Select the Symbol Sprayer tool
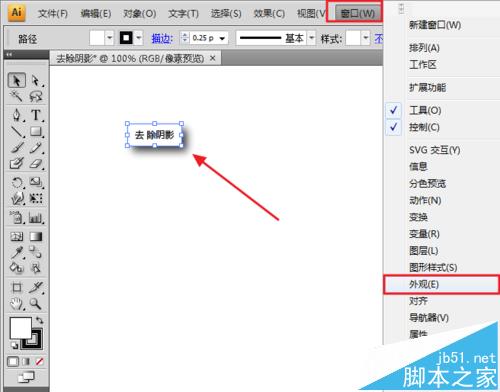The image size is (500, 392). click(16, 218)
